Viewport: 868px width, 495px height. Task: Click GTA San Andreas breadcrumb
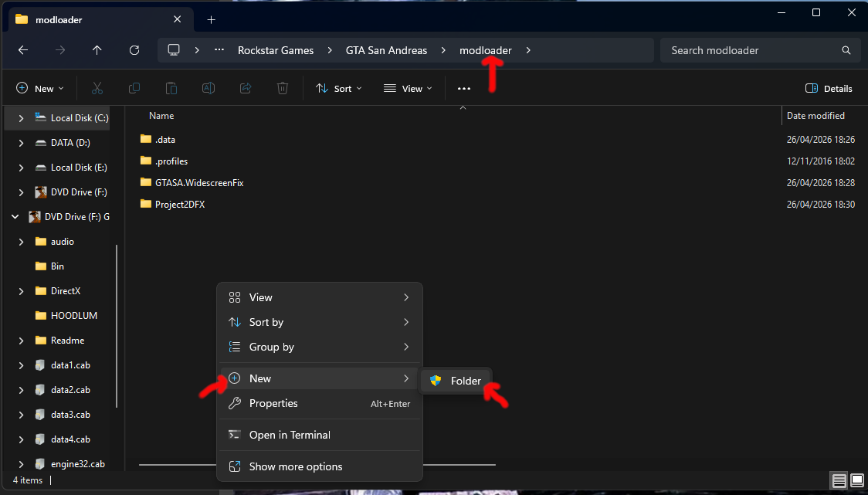click(x=386, y=50)
